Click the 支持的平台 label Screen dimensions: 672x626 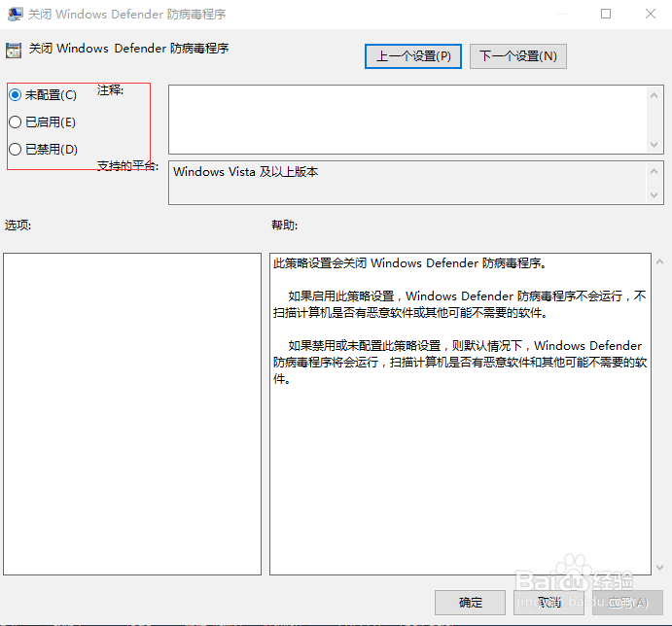pyautogui.click(x=127, y=165)
